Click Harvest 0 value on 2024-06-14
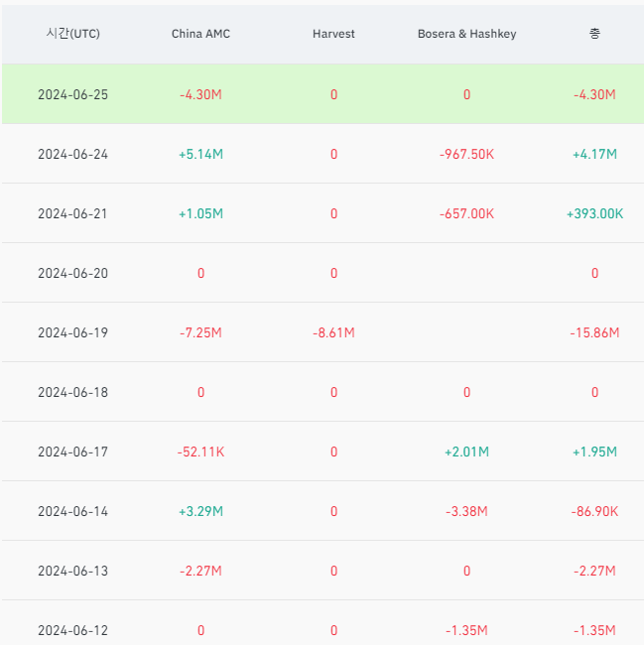This screenshot has width=644, height=645. pyautogui.click(x=334, y=511)
